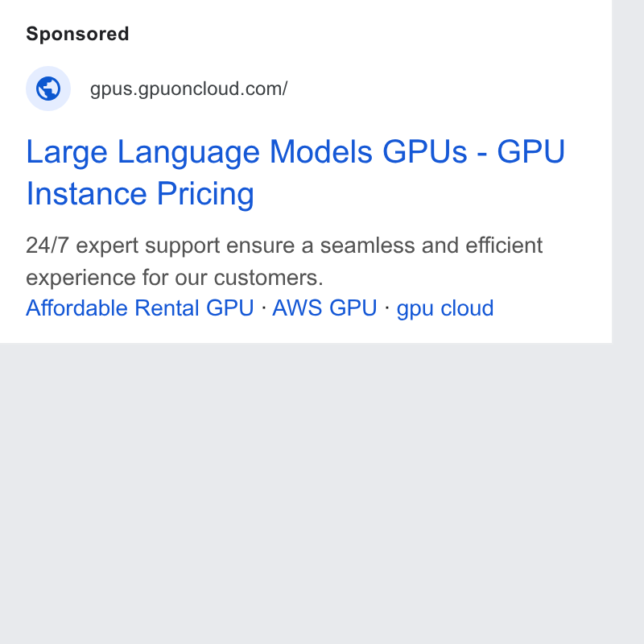Click the word 'Large' in the headline

pos(67,153)
